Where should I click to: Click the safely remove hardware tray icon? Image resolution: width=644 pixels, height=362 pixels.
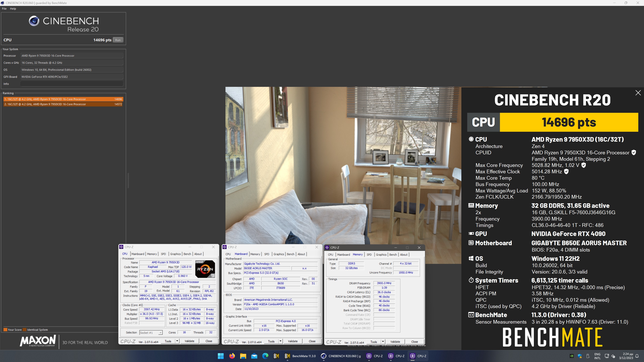point(588,356)
